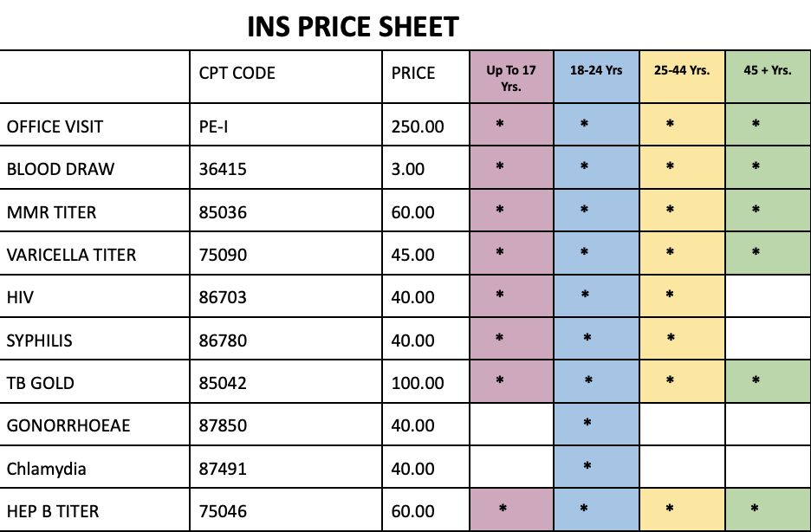811x532 pixels.
Task: Click the HIV CPT code 86703
Action: (223, 297)
